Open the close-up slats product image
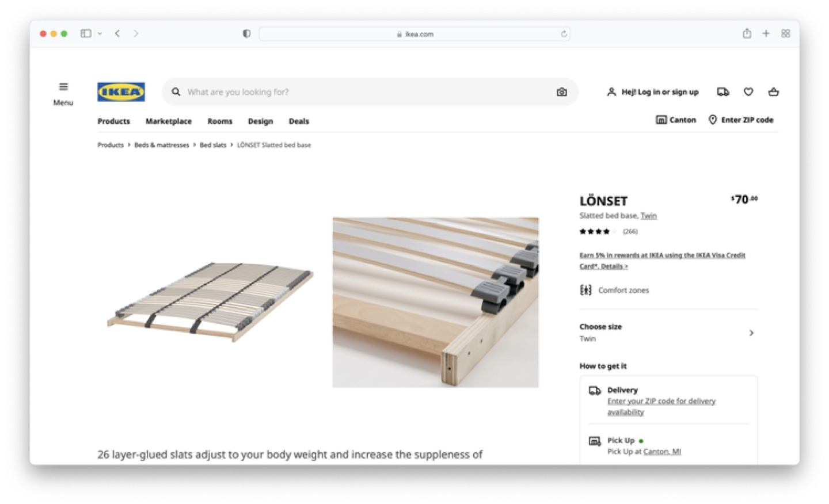The image size is (829, 504). coord(435,302)
